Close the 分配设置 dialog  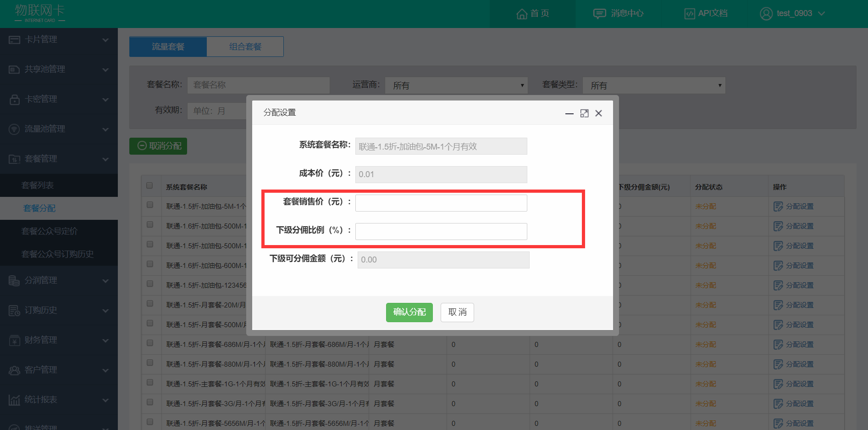point(598,113)
